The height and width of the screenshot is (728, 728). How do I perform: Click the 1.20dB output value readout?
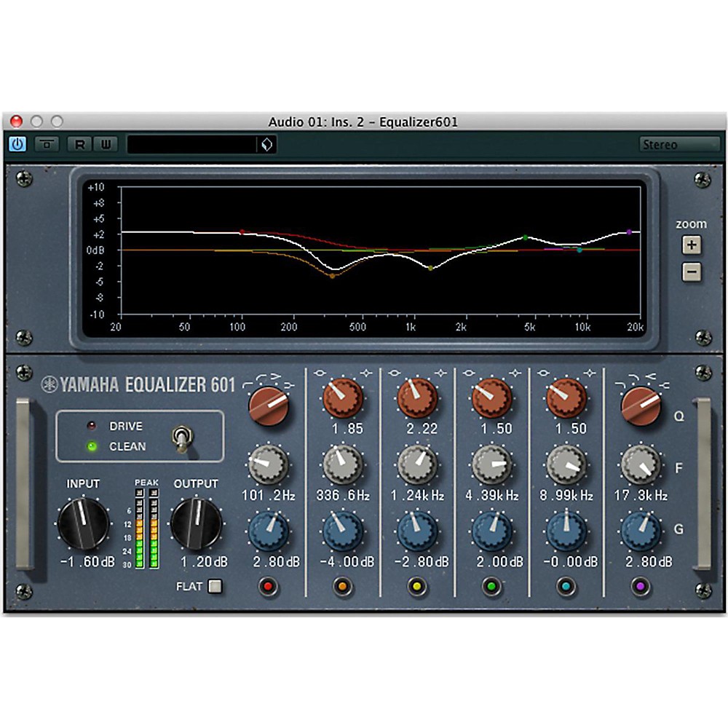205,562
